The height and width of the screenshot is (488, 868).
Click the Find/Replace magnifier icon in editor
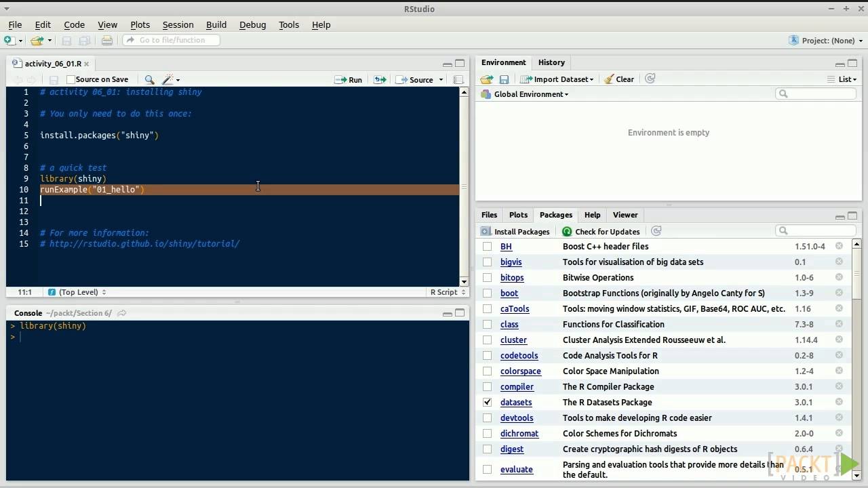pyautogui.click(x=149, y=80)
